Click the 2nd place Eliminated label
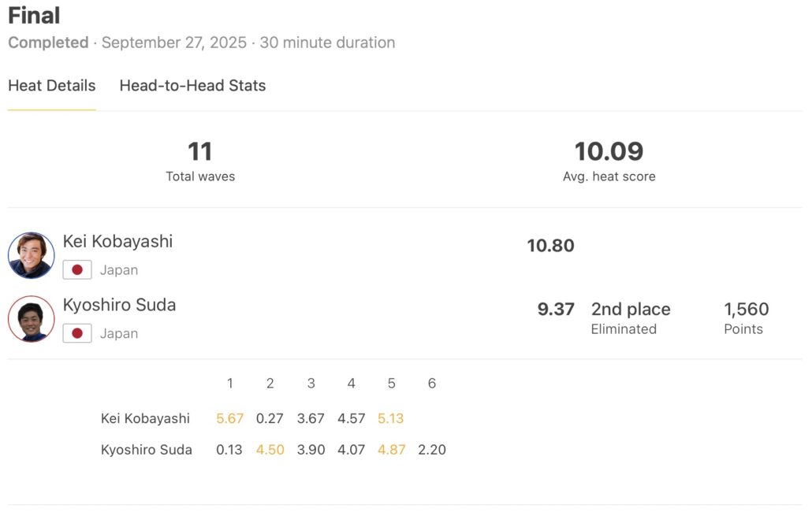Screen dimensions: 812x512 point(631,317)
